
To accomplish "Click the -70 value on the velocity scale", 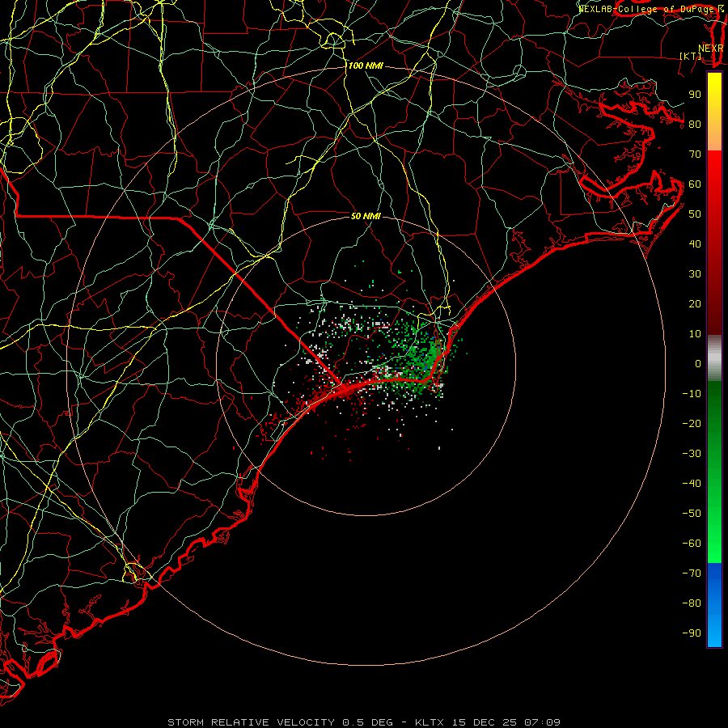I will click(692, 574).
